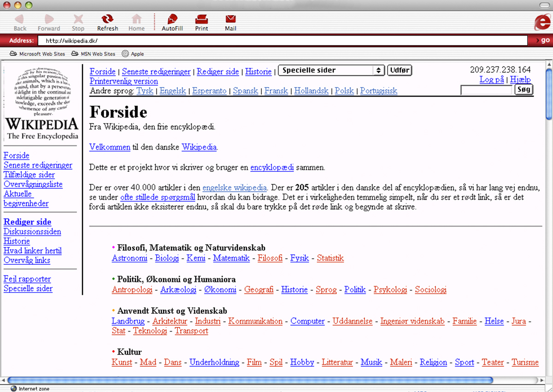Click the Internet Explorer logo icon
553x392 pixels.
point(542,22)
